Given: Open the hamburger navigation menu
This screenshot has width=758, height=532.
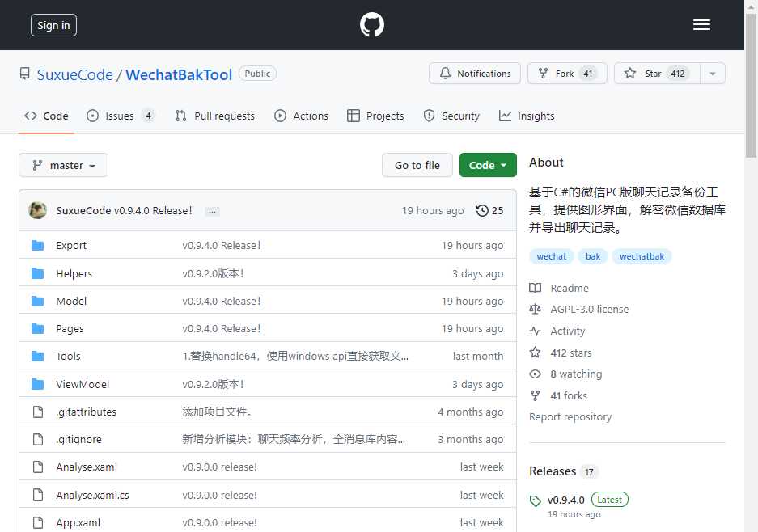Looking at the screenshot, I should tap(701, 24).
